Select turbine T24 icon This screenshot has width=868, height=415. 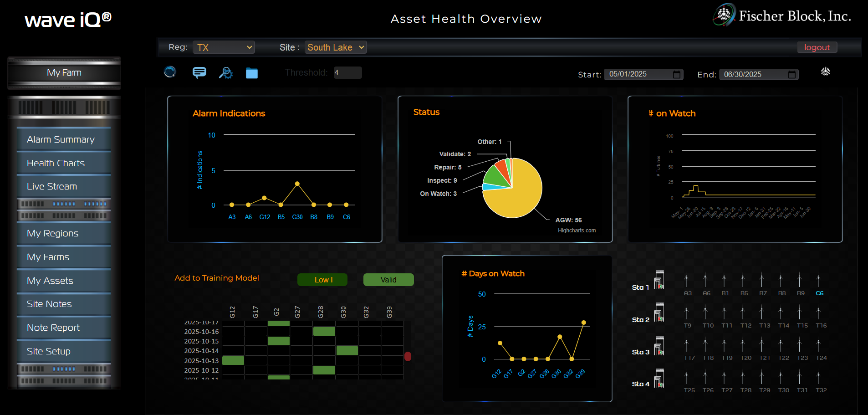(818, 345)
